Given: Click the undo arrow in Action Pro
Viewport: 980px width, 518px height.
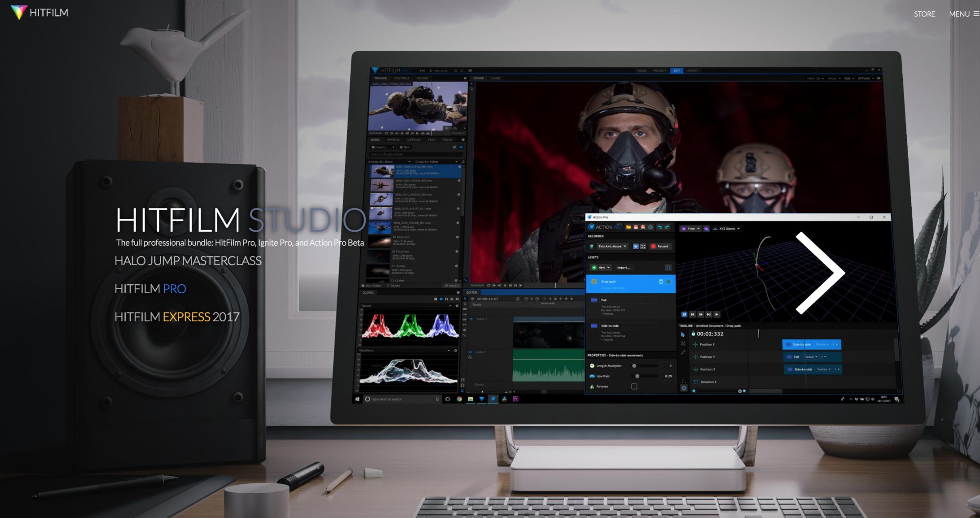Looking at the screenshot, I should (x=659, y=227).
